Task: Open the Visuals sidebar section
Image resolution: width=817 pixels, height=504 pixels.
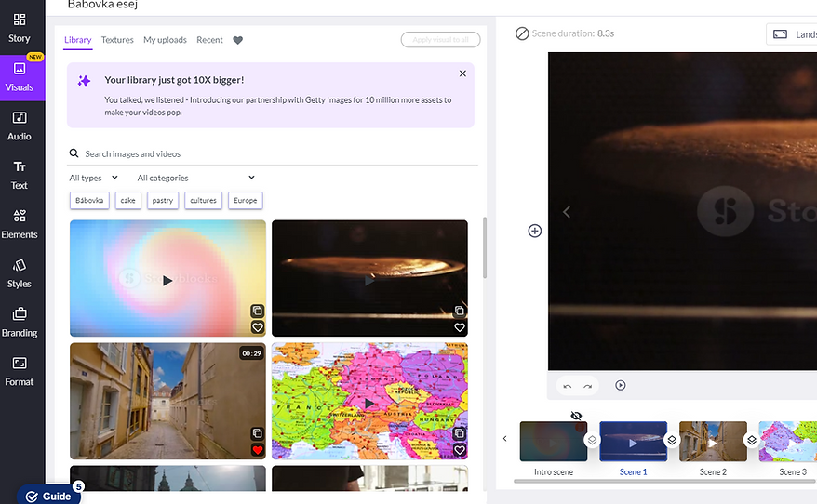Action: click(x=20, y=77)
